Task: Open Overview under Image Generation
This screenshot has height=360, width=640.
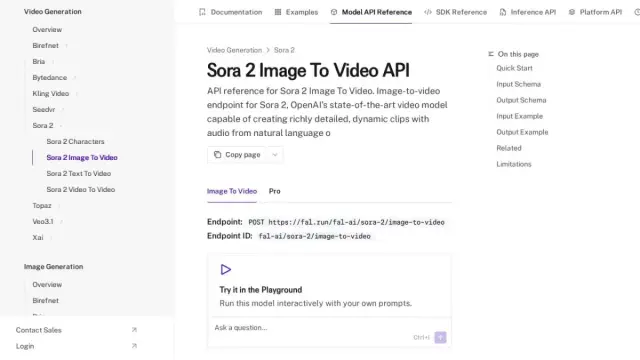Action: pos(47,284)
